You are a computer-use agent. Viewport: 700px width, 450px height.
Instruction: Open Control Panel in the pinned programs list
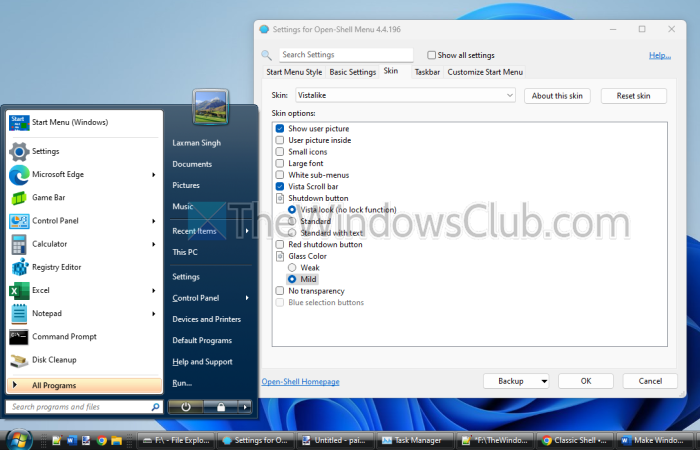pyautogui.click(x=84, y=221)
